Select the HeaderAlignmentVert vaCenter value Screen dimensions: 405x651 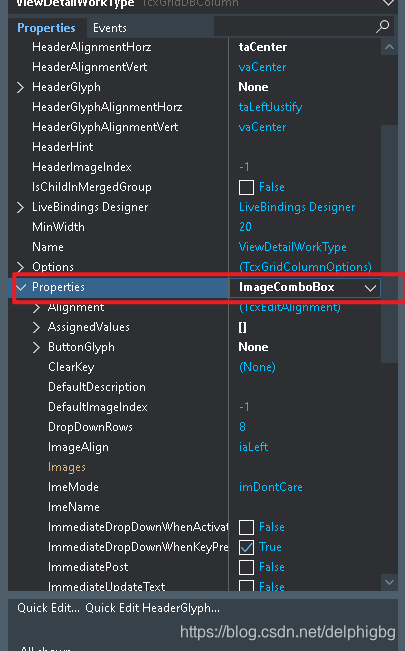tap(263, 67)
